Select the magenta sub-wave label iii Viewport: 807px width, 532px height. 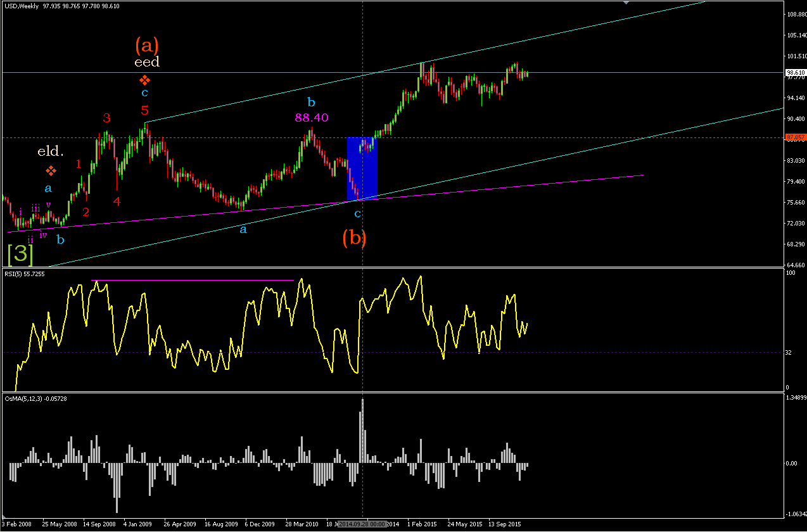[36, 208]
